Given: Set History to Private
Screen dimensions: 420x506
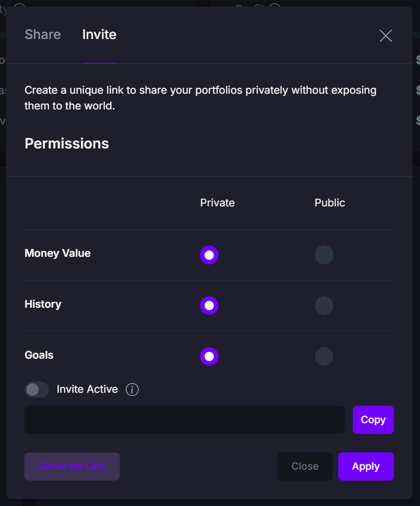Looking at the screenshot, I should point(209,306).
